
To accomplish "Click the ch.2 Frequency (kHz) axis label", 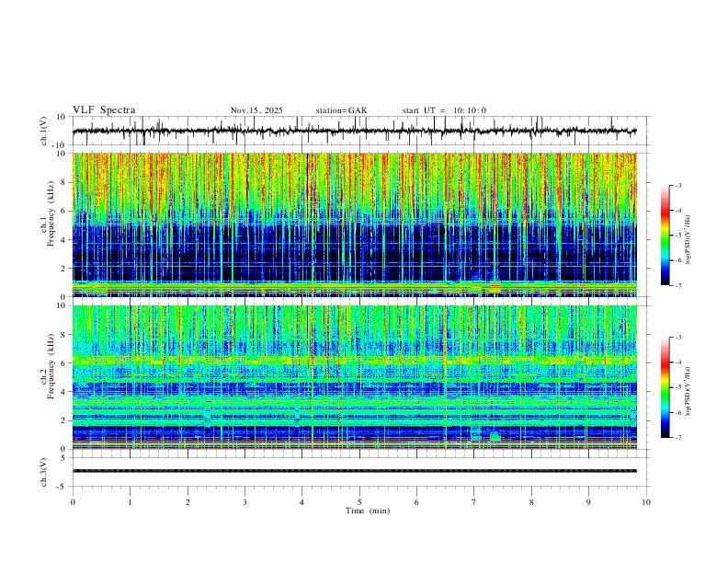I will pyautogui.click(x=47, y=378).
